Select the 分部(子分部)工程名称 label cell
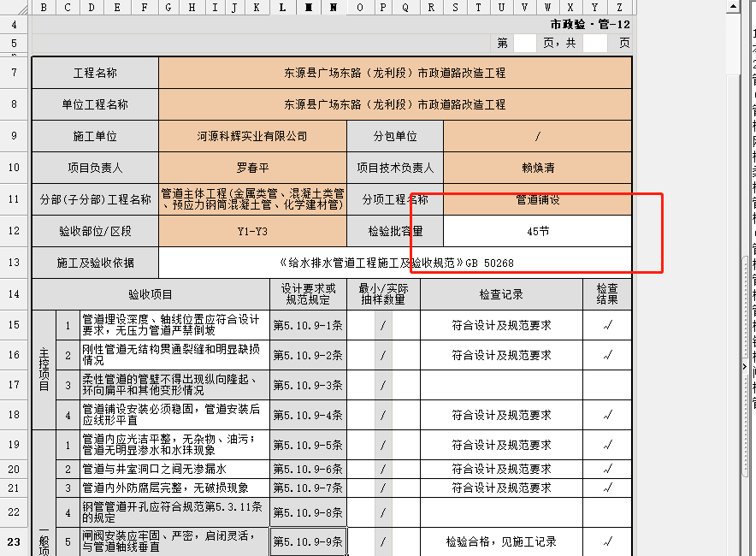This screenshot has height=556, width=756. 95,199
